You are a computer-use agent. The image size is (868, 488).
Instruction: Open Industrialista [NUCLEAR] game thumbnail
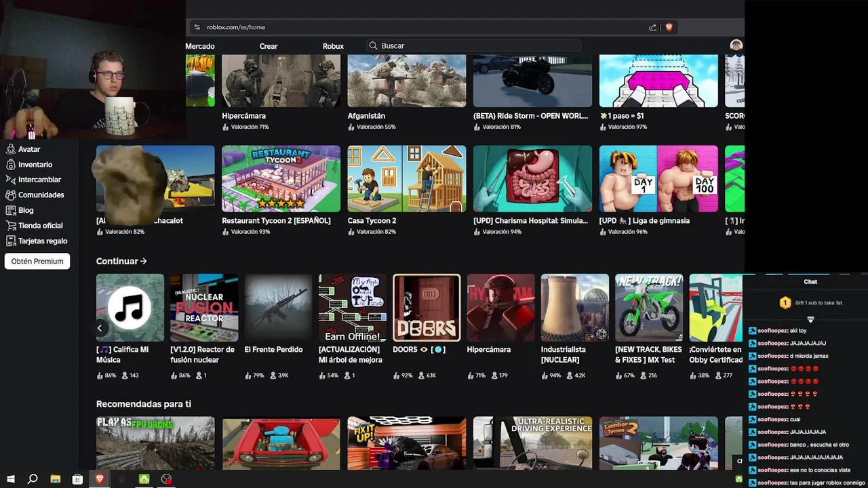point(575,308)
